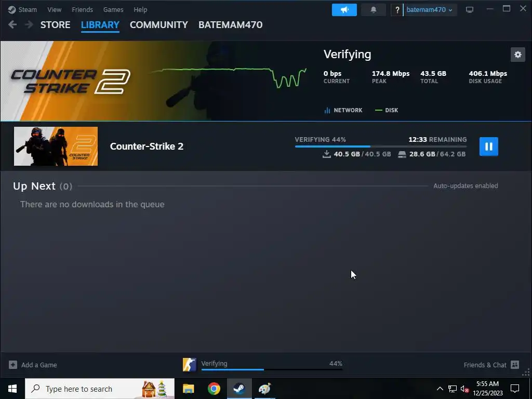532x399 pixels.
Task: Open the Windows Start menu
Action: [12, 389]
